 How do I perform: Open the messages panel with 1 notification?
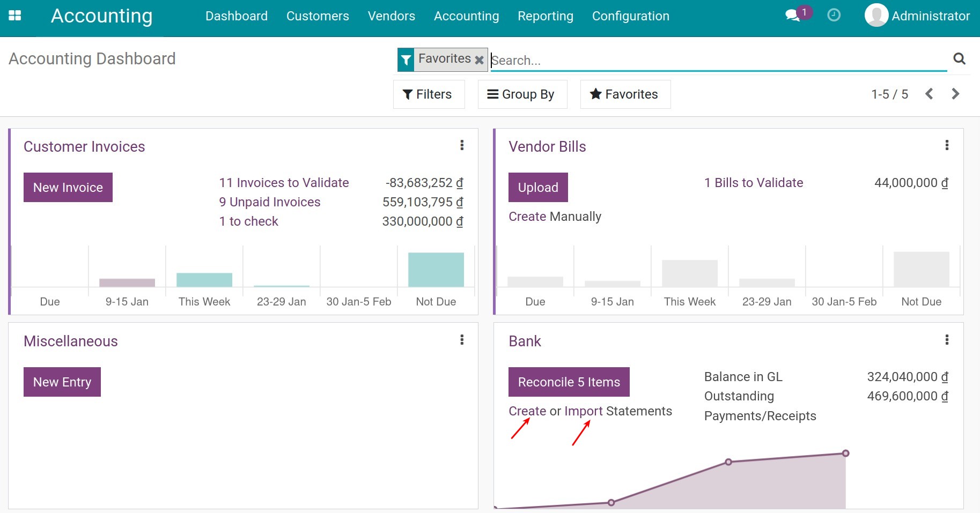click(x=792, y=16)
